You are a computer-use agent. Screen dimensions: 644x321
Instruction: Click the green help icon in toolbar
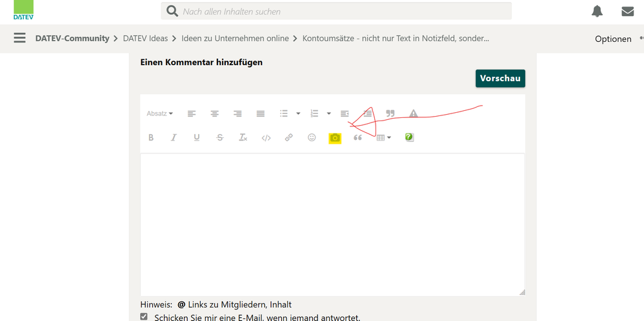(409, 137)
